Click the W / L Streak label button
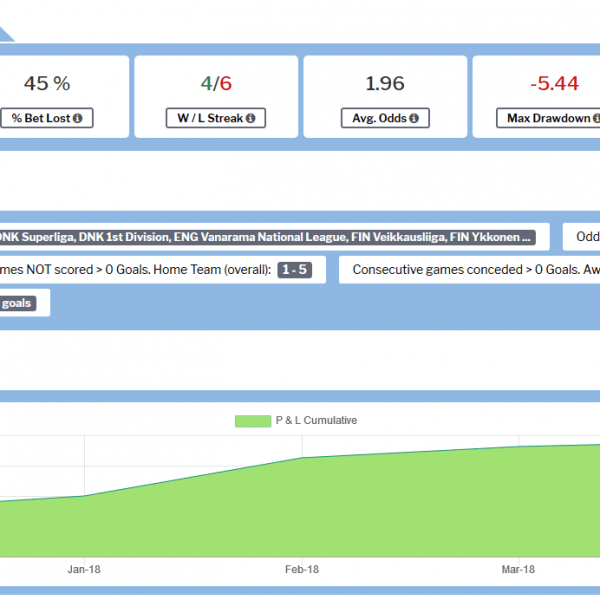Viewport: 600px width, 600px height. click(216, 118)
